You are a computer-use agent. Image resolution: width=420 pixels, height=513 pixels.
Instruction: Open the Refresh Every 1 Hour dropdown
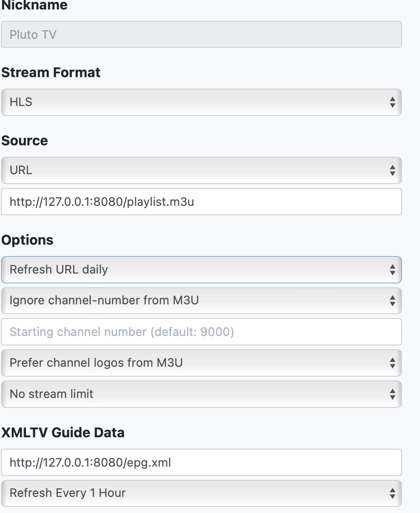pos(201,493)
